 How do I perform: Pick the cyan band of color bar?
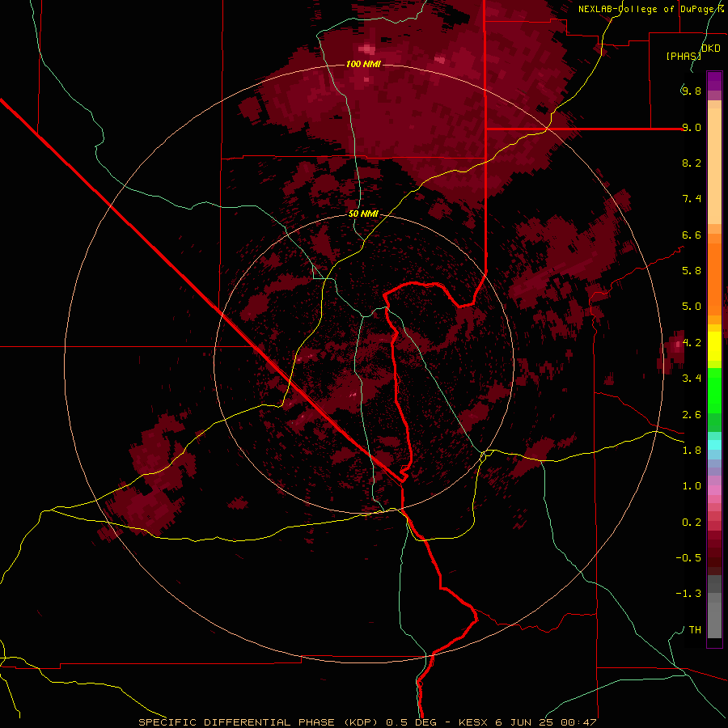point(714,445)
